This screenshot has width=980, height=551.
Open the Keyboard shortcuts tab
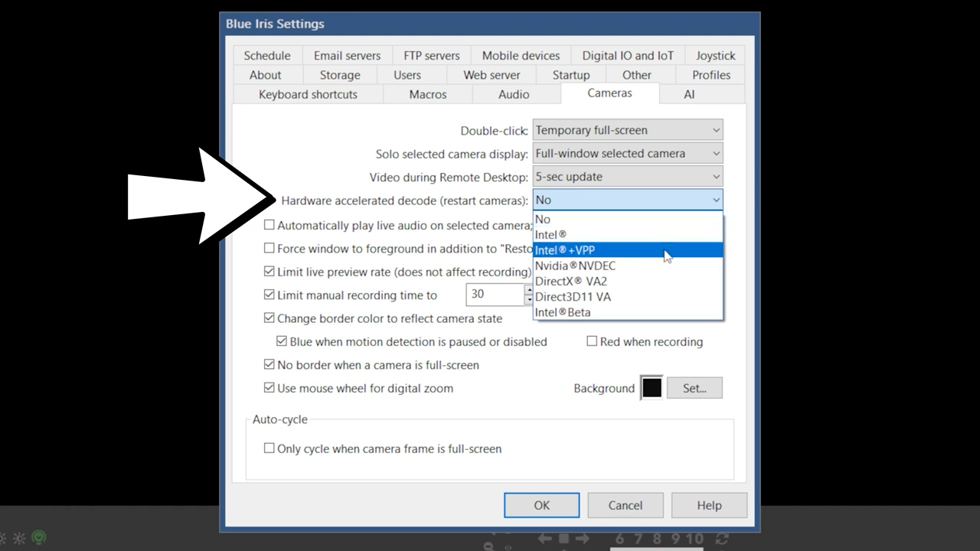tap(308, 94)
